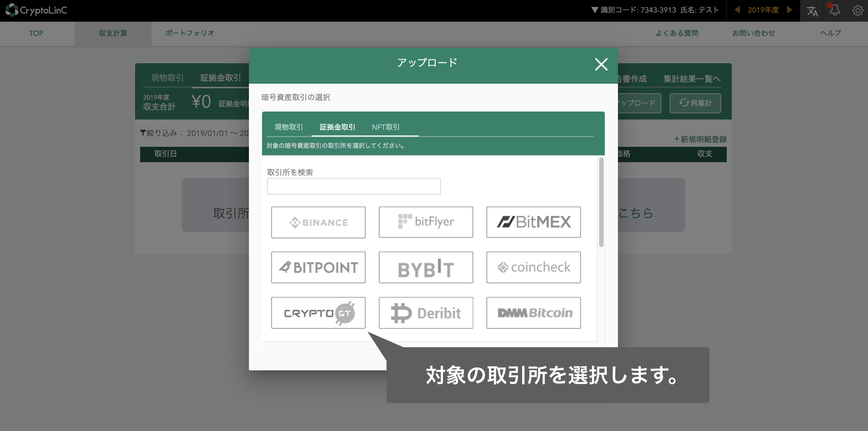Click the 2019年度 year label
Screen dimensions: 868x431
[763, 10]
